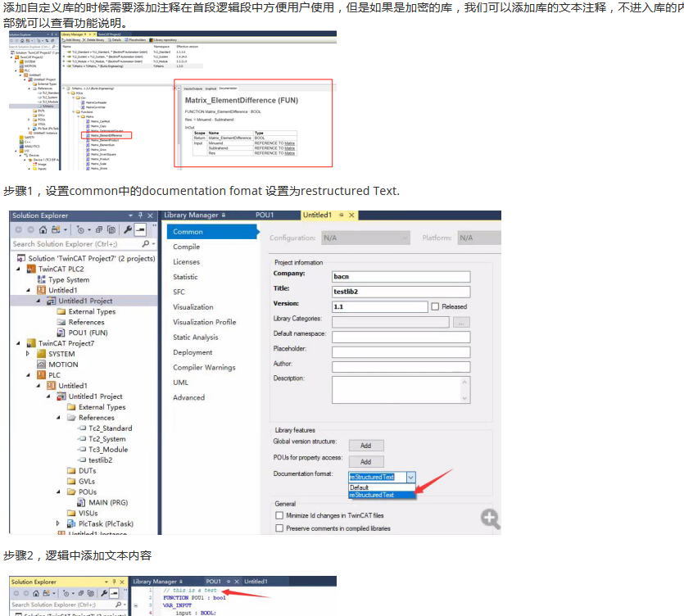
Task: Click the Company input field
Action: point(401,277)
